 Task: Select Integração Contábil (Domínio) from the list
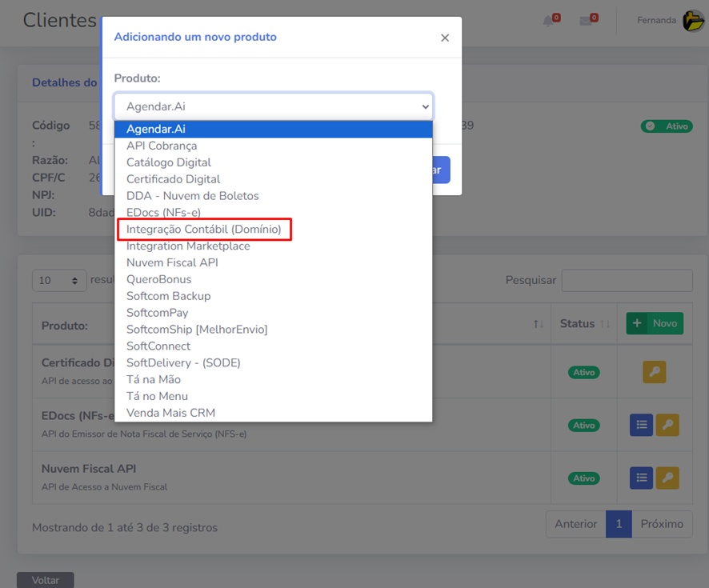pyautogui.click(x=206, y=229)
